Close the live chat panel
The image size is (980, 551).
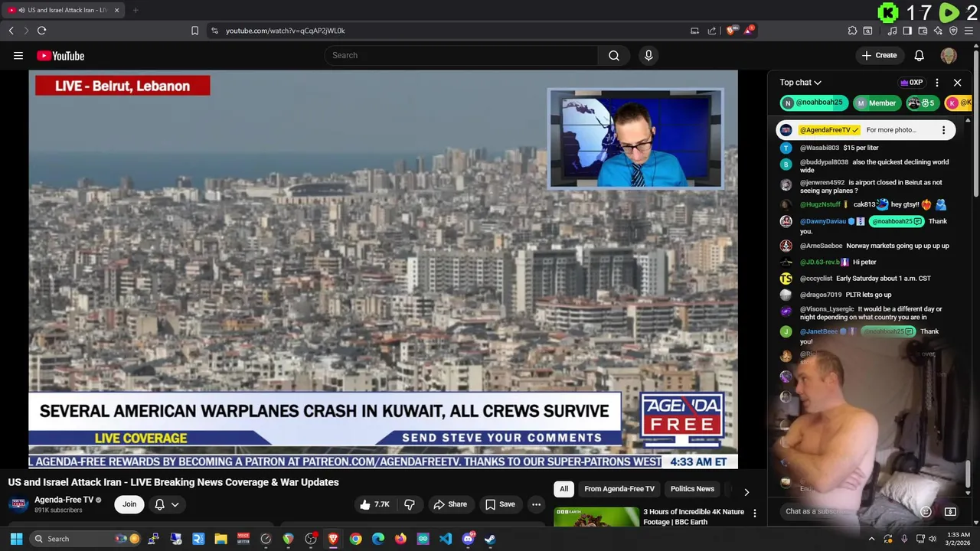pyautogui.click(x=958, y=83)
